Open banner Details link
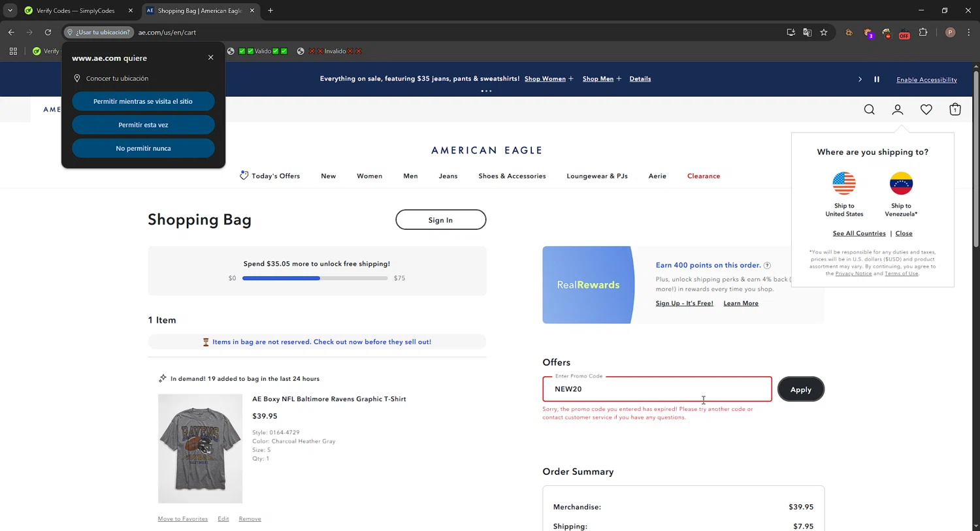Screen dimensions: 980x531 point(640,79)
